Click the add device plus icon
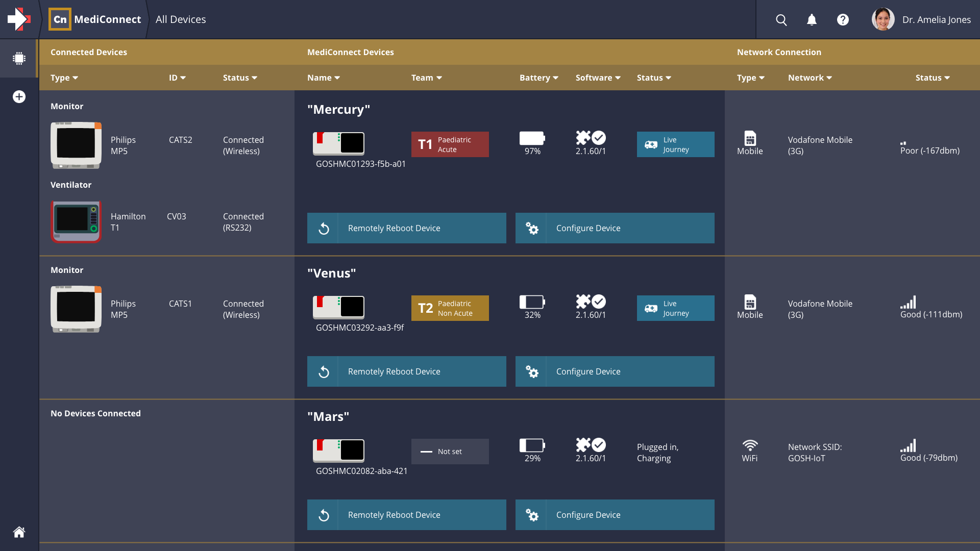This screenshot has width=980, height=551. [x=19, y=96]
